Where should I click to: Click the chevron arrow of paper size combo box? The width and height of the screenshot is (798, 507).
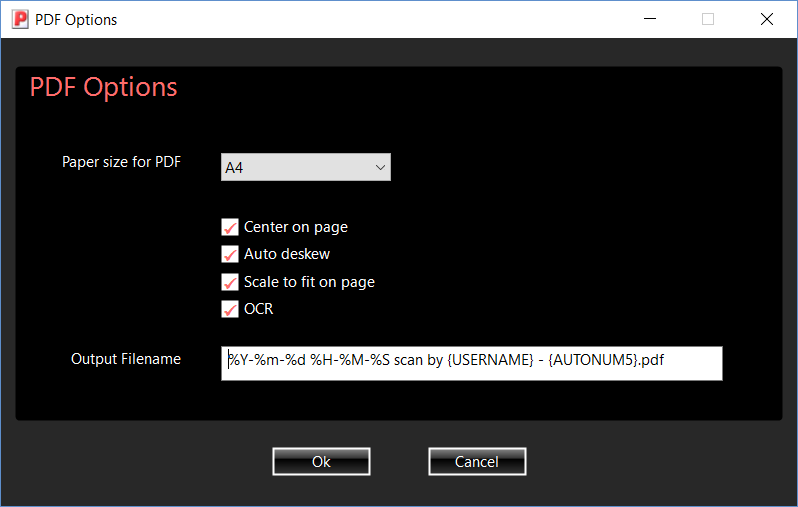(380, 168)
